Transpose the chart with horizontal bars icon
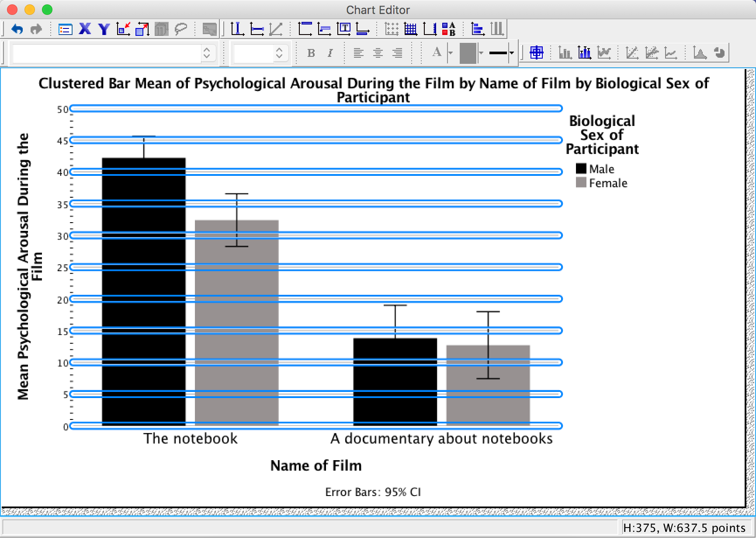 coord(478,29)
